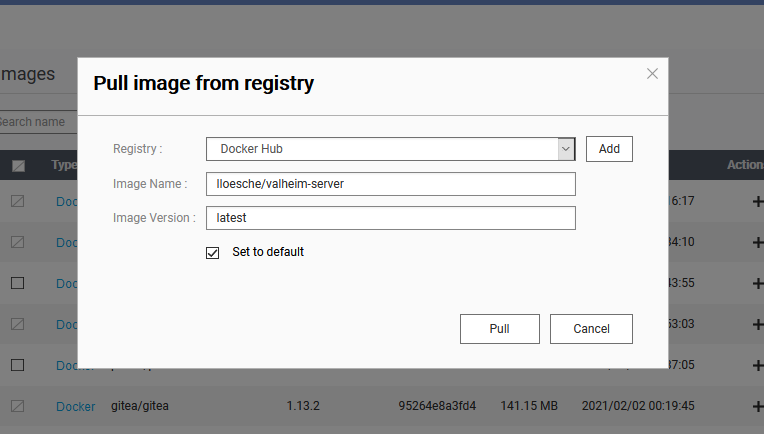
Task: Click plus icon for row ending 6:17
Action: [758, 201]
